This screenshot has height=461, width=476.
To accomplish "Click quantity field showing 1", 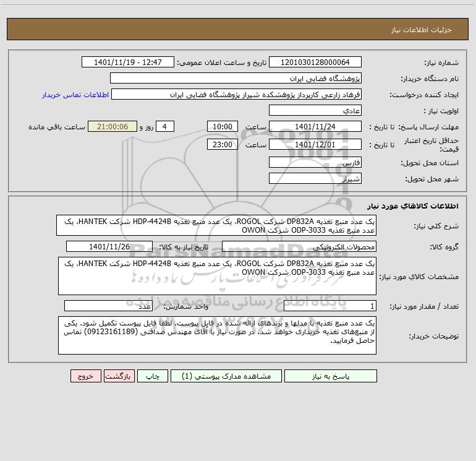I will [330, 306].
